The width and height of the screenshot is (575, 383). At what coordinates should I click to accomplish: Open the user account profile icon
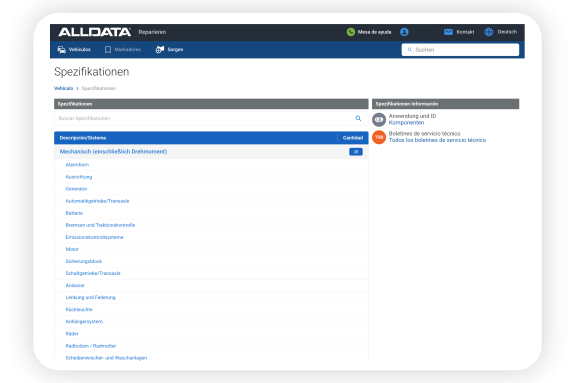[x=404, y=32]
